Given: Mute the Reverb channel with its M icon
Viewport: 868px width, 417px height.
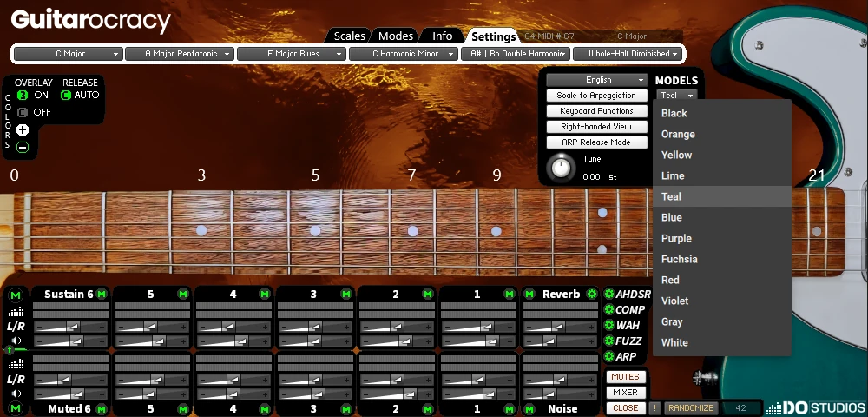Looking at the screenshot, I should [529, 294].
